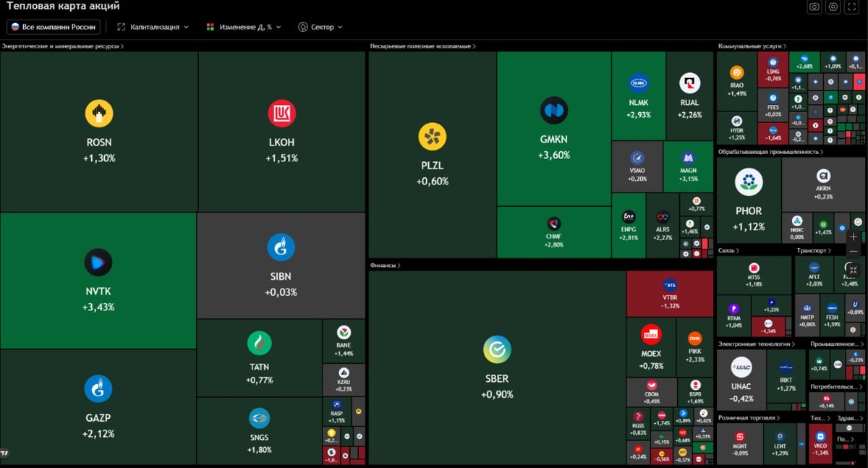Viewport: 868px width, 468px height.
Task: Select the ENPG tile
Action: click(629, 225)
